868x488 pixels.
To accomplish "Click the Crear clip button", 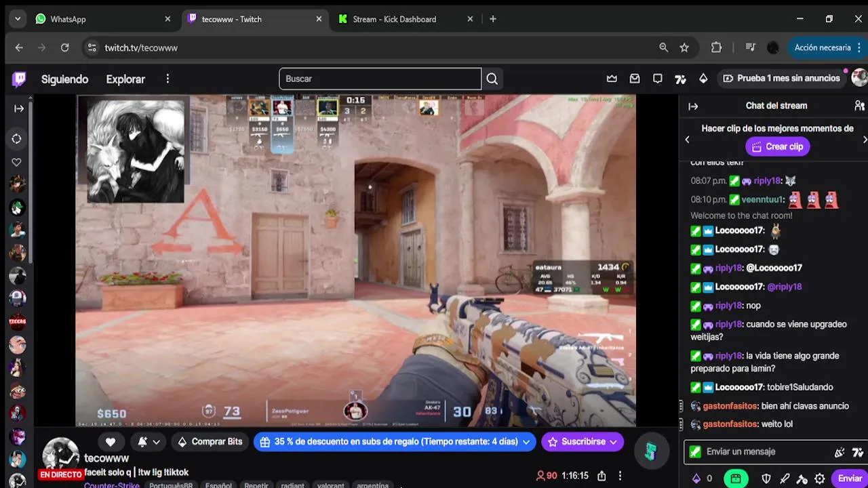I will 778,146.
